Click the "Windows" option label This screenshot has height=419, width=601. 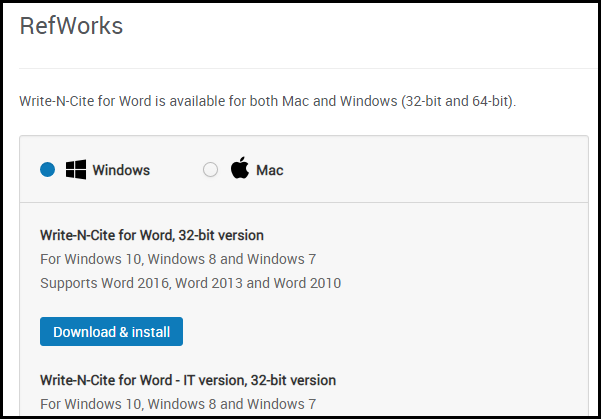click(x=121, y=170)
